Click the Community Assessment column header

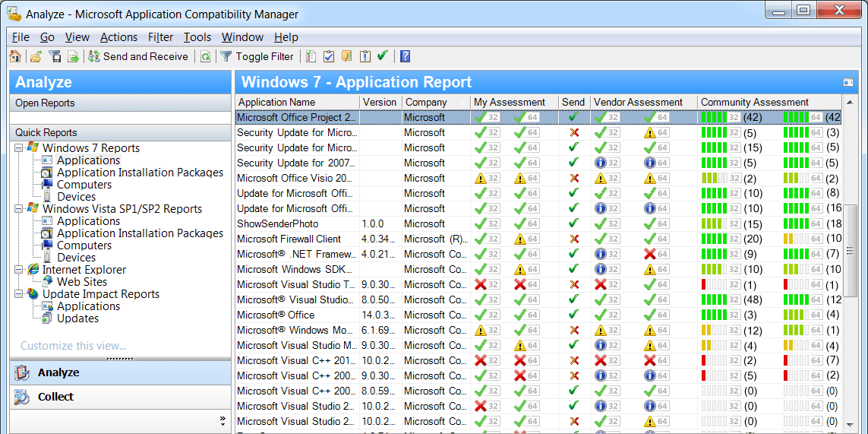click(769, 103)
